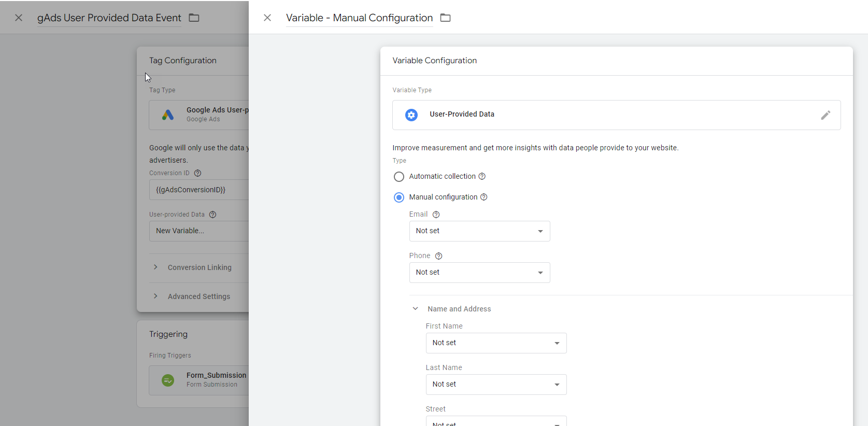The height and width of the screenshot is (426, 868).
Task: Click the User-Provided Data gear icon
Action: pos(411,115)
